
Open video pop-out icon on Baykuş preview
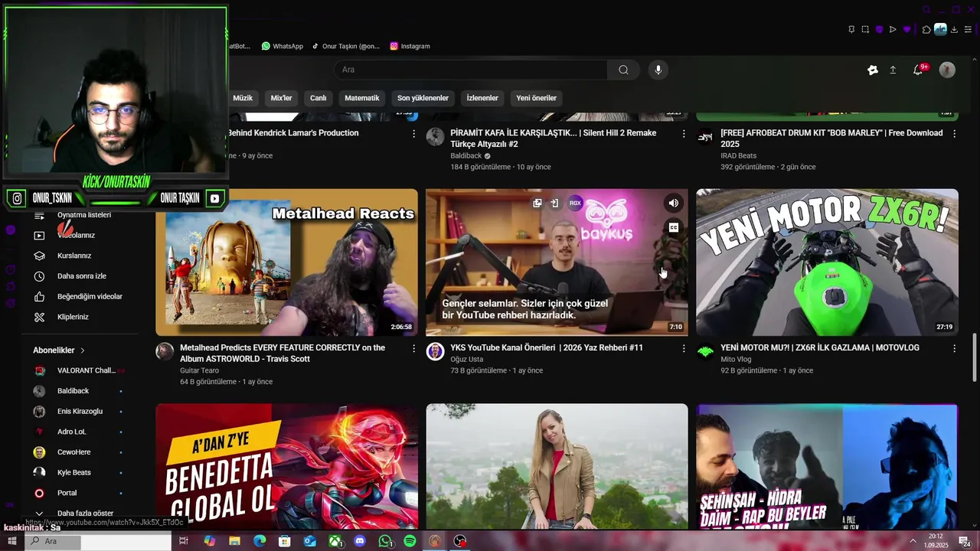537,203
